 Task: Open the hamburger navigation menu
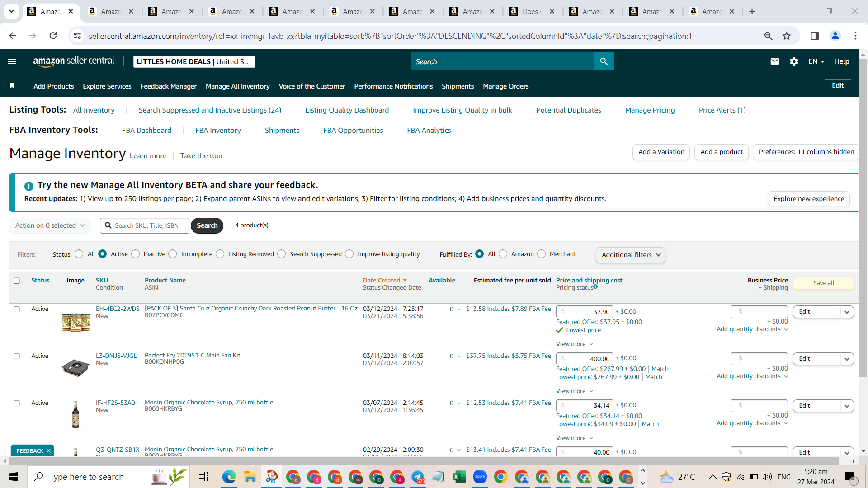click(12, 61)
